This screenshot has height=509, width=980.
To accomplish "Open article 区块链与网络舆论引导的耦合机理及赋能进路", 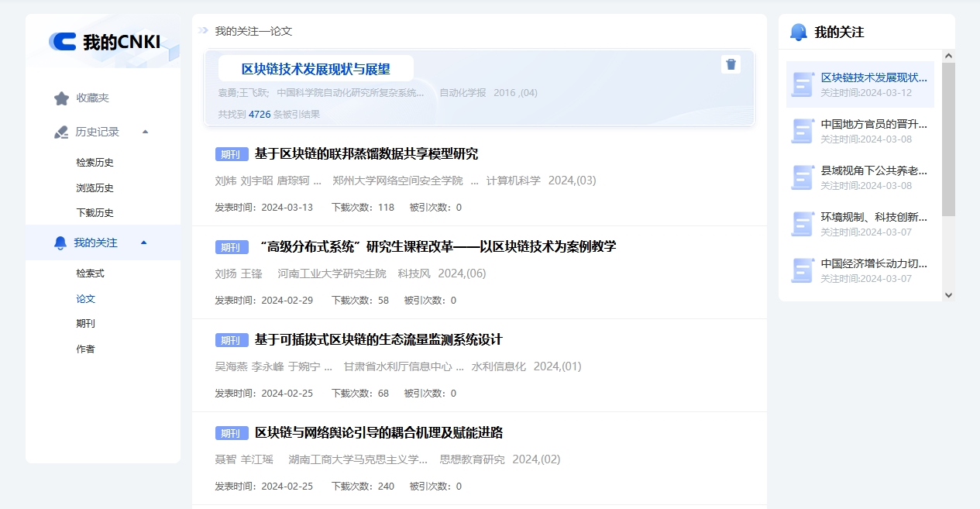I will coord(378,433).
